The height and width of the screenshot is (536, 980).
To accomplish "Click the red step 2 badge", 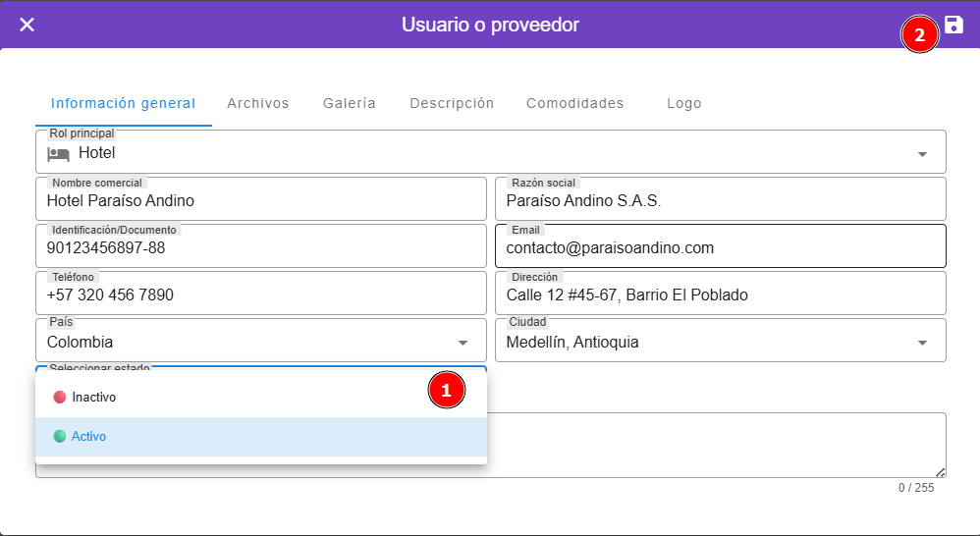I will pyautogui.click(x=919, y=36).
